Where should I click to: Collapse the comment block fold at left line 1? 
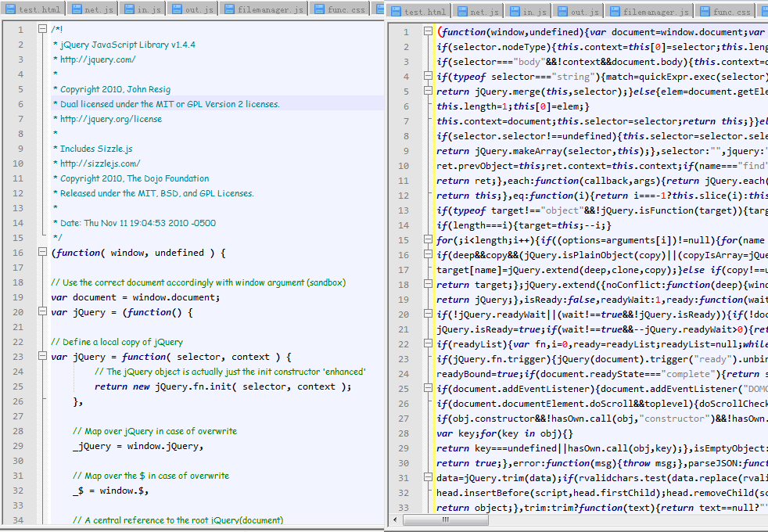point(42,29)
